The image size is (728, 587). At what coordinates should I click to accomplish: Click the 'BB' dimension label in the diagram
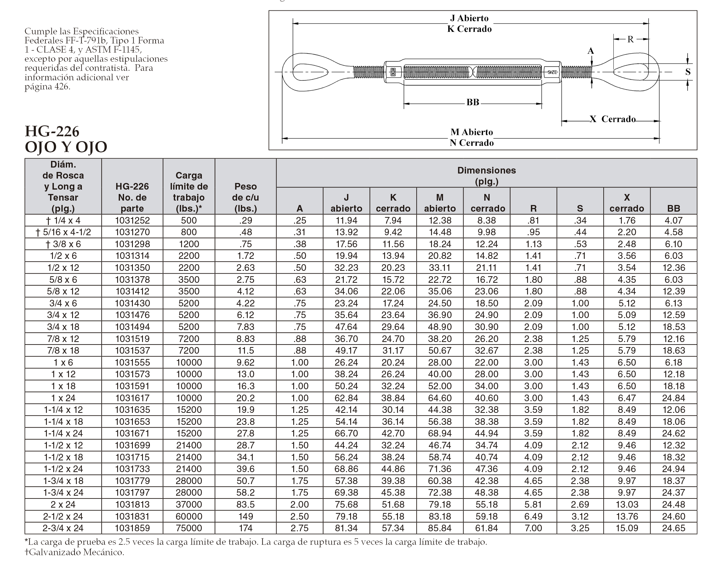[x=473, y=102]
